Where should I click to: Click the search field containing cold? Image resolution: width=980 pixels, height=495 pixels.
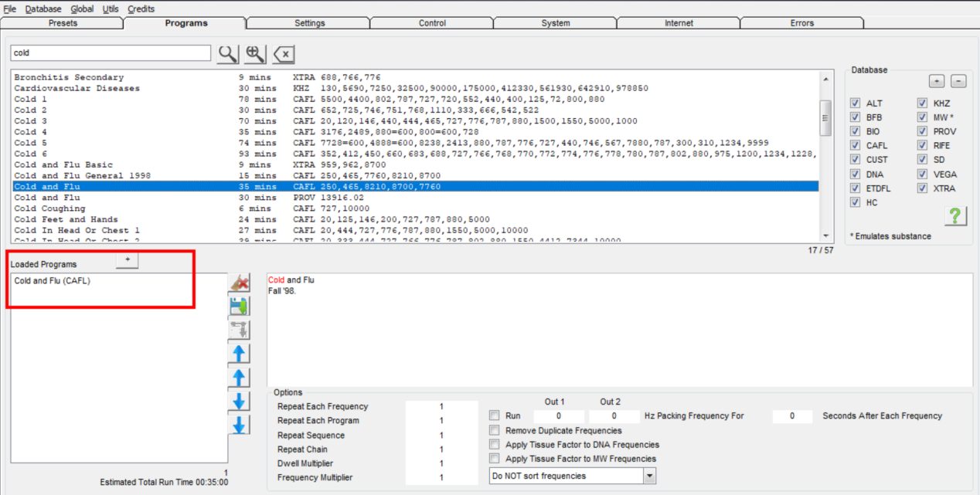[111, 53]
